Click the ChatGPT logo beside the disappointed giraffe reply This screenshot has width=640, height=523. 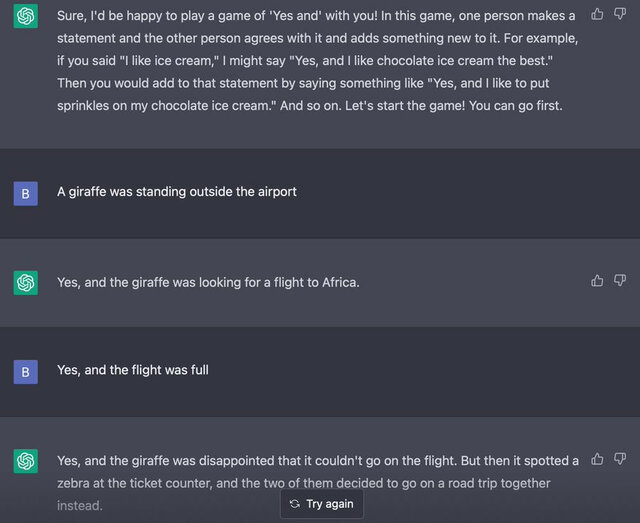coord(26,461)
